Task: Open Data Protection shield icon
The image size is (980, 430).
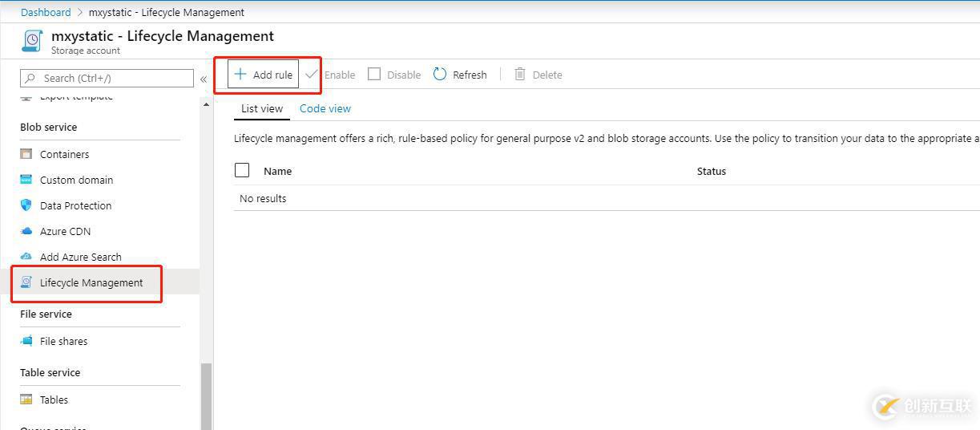Action: (26, 205)
